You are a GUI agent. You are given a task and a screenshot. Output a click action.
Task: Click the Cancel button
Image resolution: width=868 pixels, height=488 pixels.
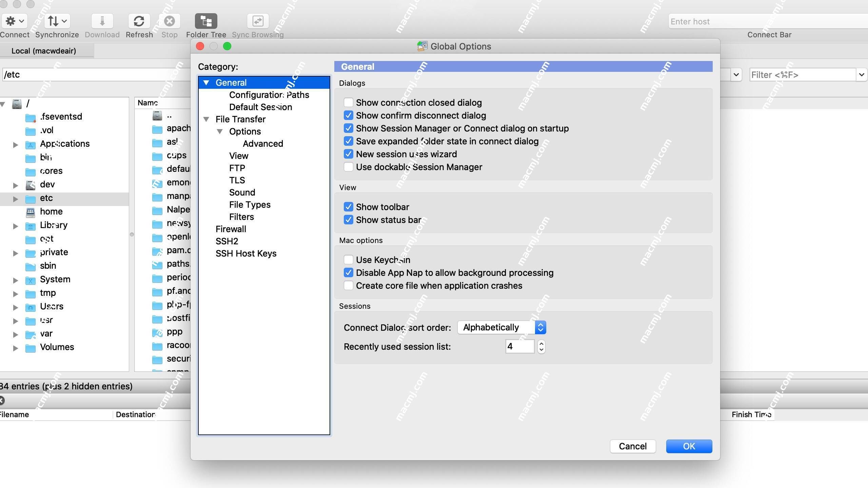pos(633,446)
